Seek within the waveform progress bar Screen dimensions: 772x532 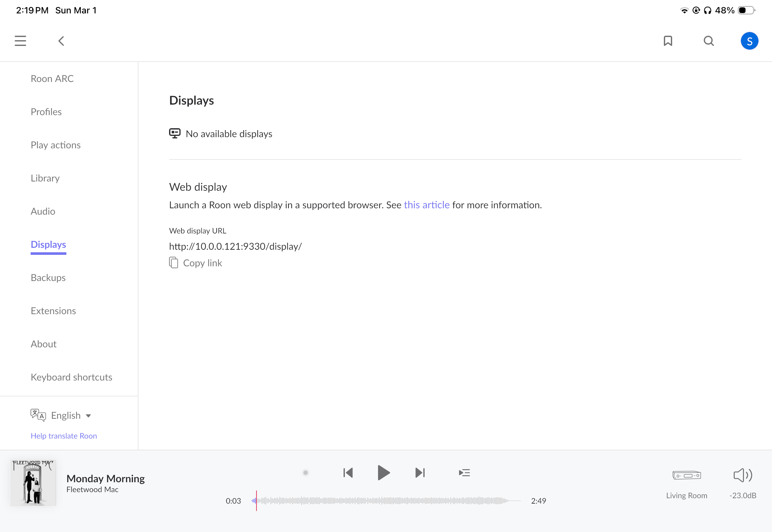(x=387, y=501)
